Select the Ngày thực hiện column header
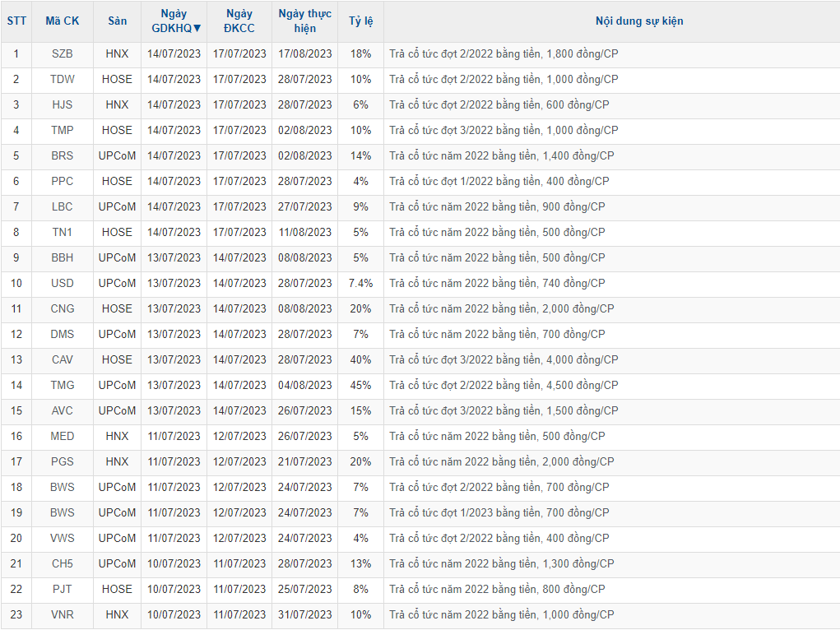Viewport: 840px width, 630px height. 304,21
